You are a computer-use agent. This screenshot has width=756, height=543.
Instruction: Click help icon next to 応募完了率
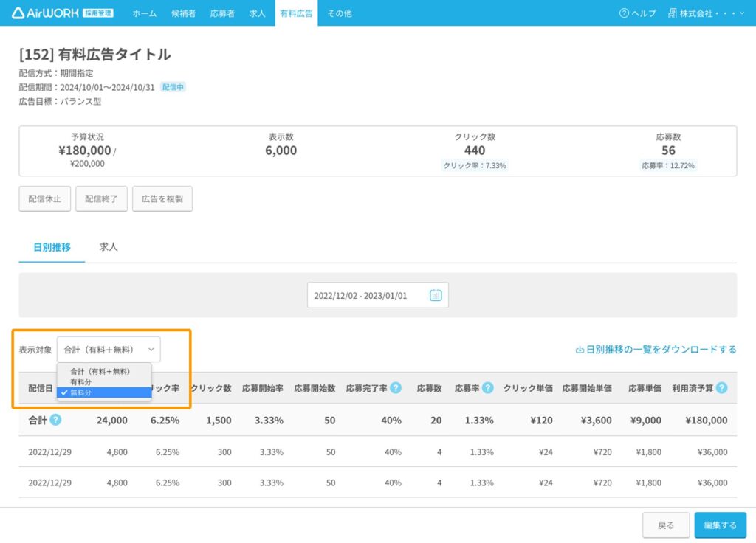[396, 388]
